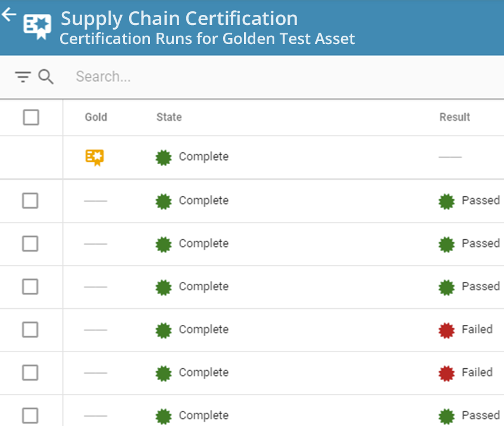This screenshot has height=426, width=504.
Task: Click Complete state in second Passed row
Action: coord(204,244)
